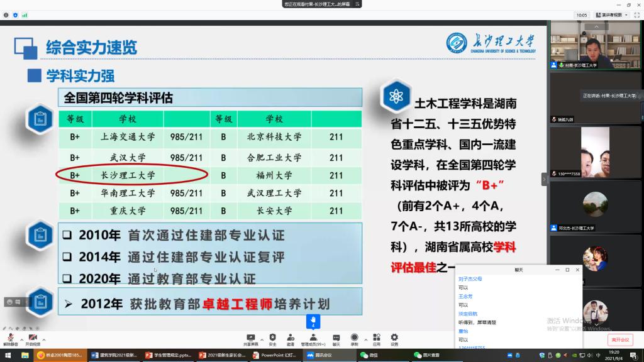Click the 邀请 invite icon
The image size is (644, 362).
[291, 337]
